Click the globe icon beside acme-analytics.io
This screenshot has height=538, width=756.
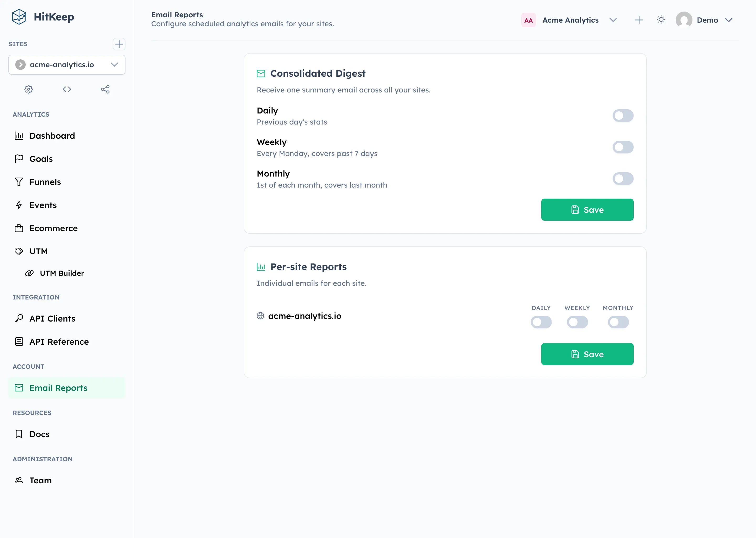[260, 316]
